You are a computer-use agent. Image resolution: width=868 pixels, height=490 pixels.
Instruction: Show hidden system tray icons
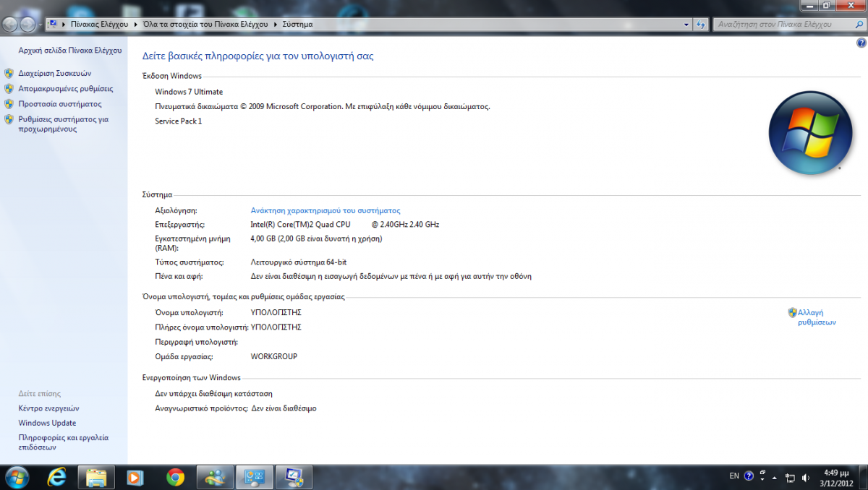pos(775,477)
